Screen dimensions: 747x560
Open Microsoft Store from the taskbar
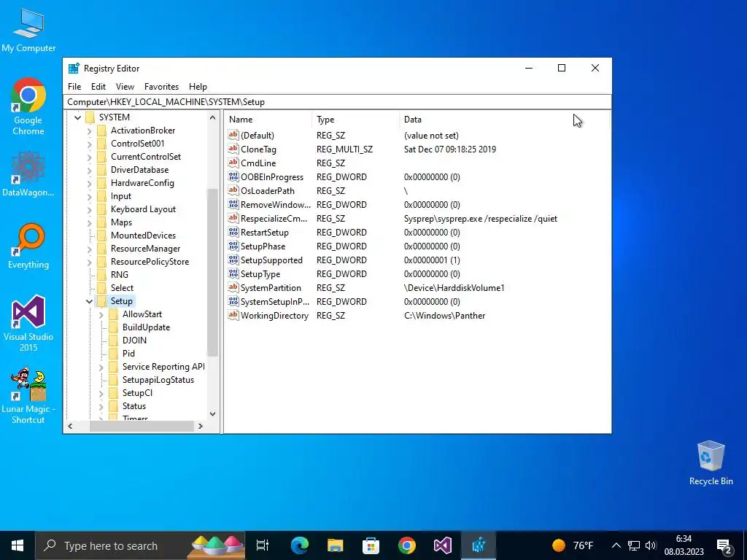pyautogui.click(x=371, y=545)
